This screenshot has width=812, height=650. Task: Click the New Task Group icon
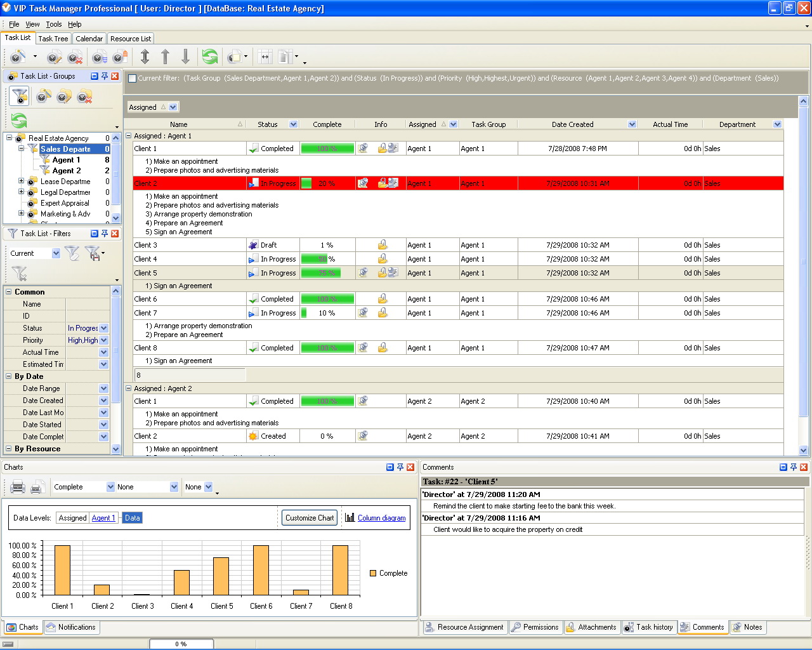pyautogui.click(x=43, y=96)
